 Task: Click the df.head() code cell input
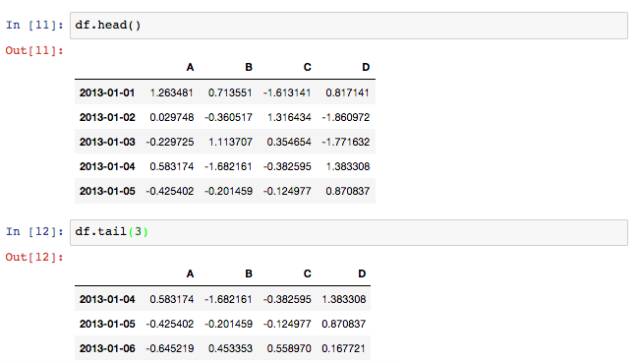349,25
